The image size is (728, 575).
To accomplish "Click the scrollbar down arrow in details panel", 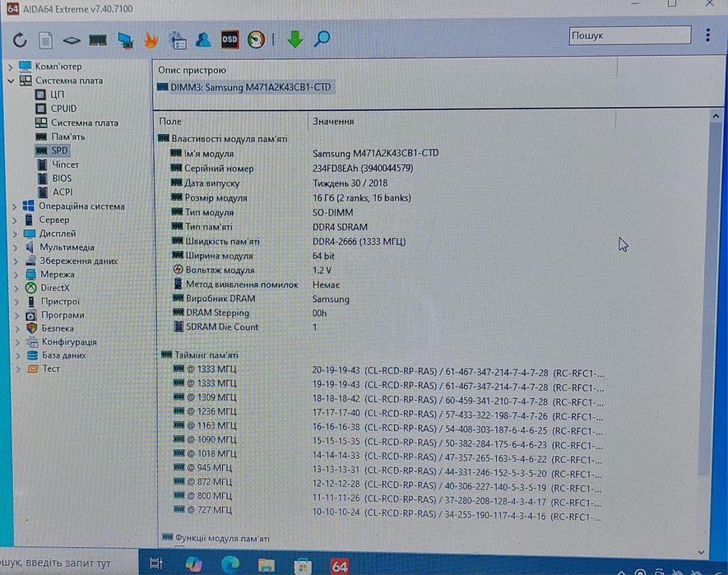I will point(702,552).
